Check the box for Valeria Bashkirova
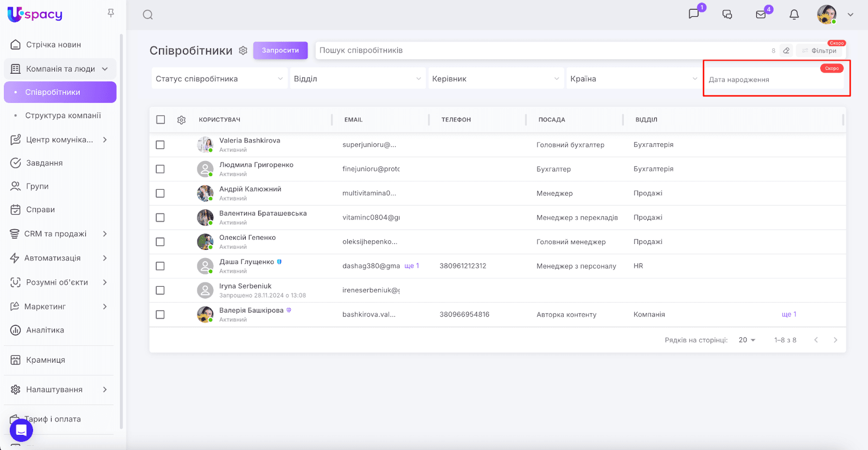Image resolution: width=868 pixels, height=450 pixels. pyautogui.click(x=160, y=145)
